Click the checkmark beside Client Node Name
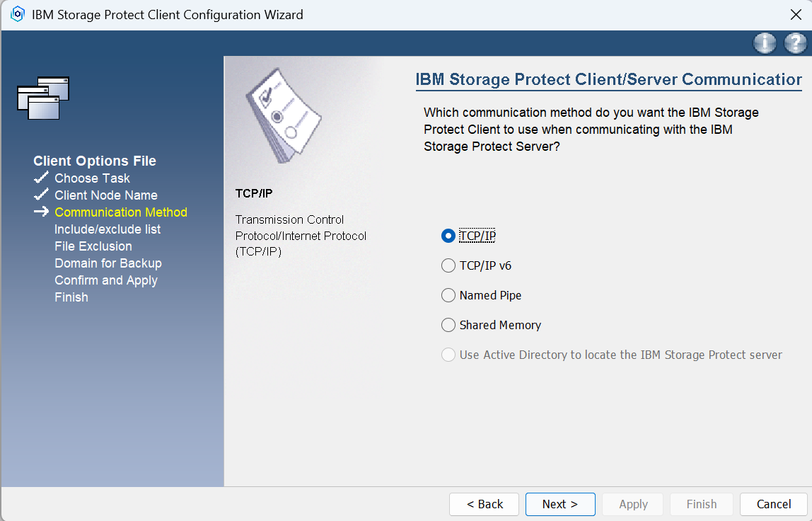The image size is (812, 521). pyautogui.click(x=41, y=195)
